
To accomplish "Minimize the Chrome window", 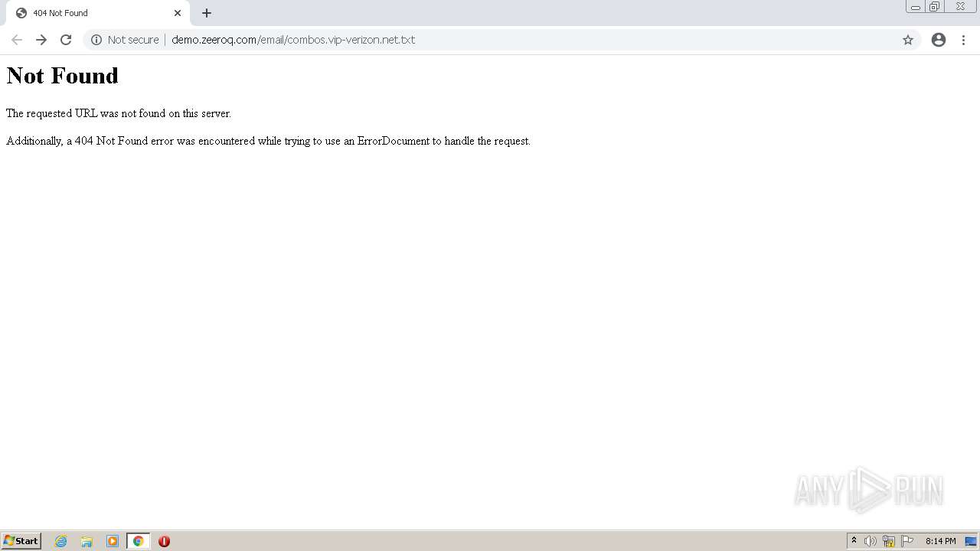I will [x=916, y=7].
